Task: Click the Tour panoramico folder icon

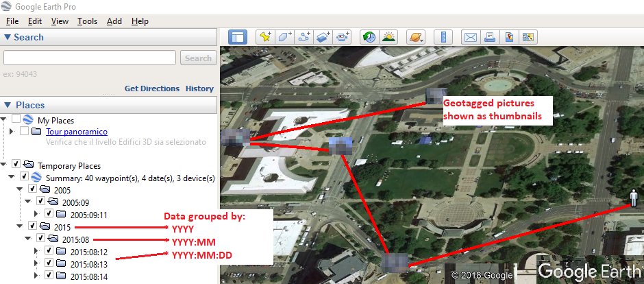Action: [x=36, y=132]
